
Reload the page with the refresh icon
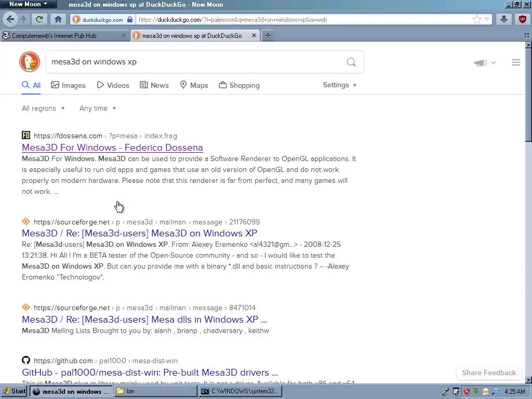tap(39, 19)
